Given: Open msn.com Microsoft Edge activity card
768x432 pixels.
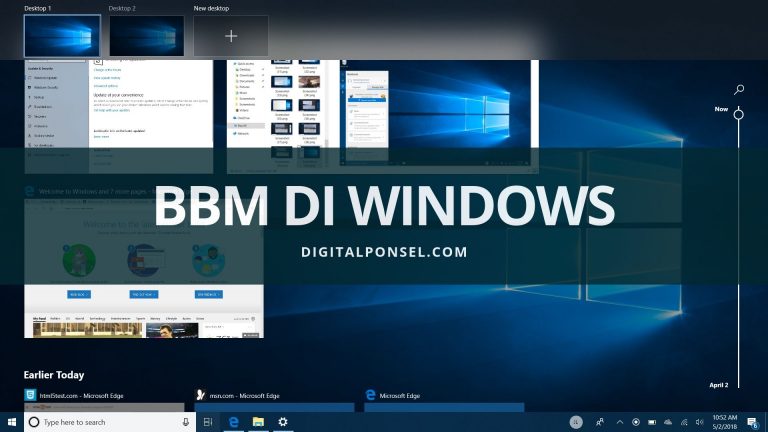Looking at the screenshot, I should pos(275,396).
